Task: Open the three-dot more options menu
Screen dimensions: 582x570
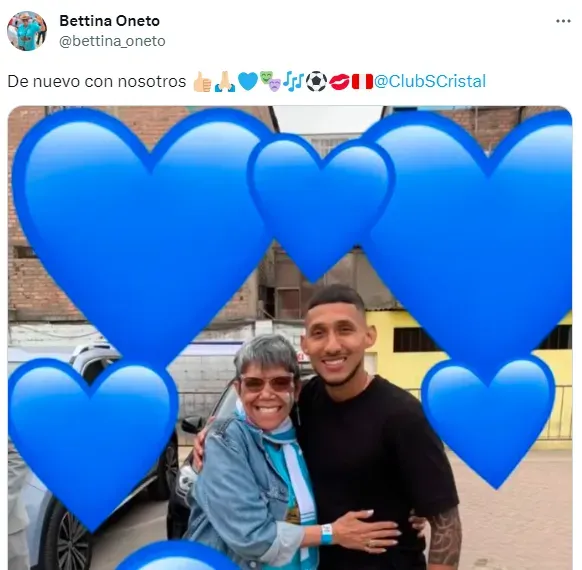Action: pos(563,21)
